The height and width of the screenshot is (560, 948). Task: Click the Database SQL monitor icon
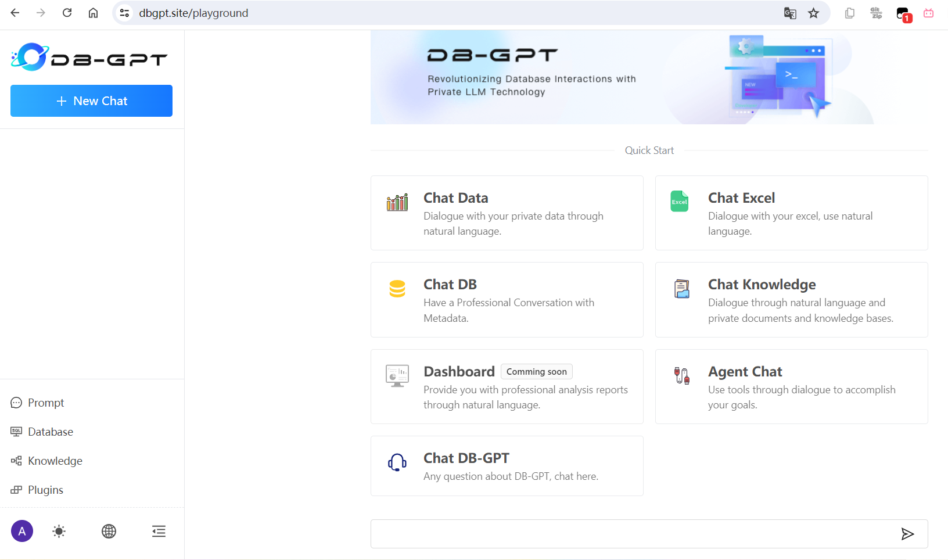(x=16, y=432)
